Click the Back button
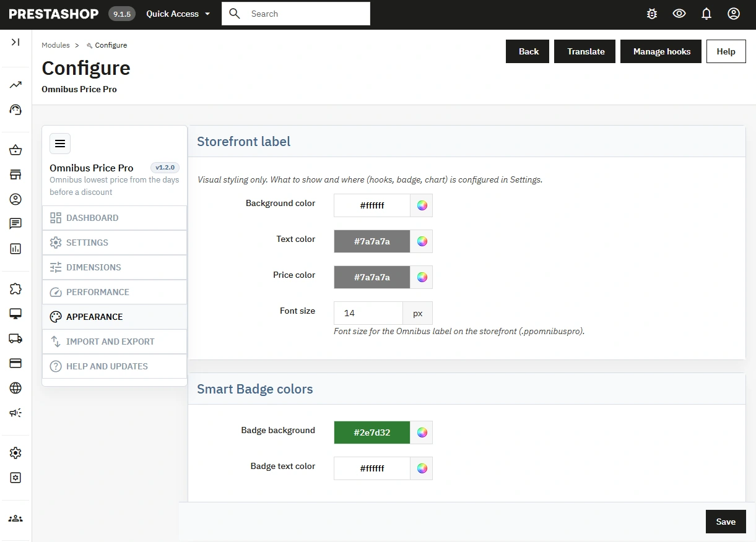Screen dimensions: 756x542 (x=528, y=51)
